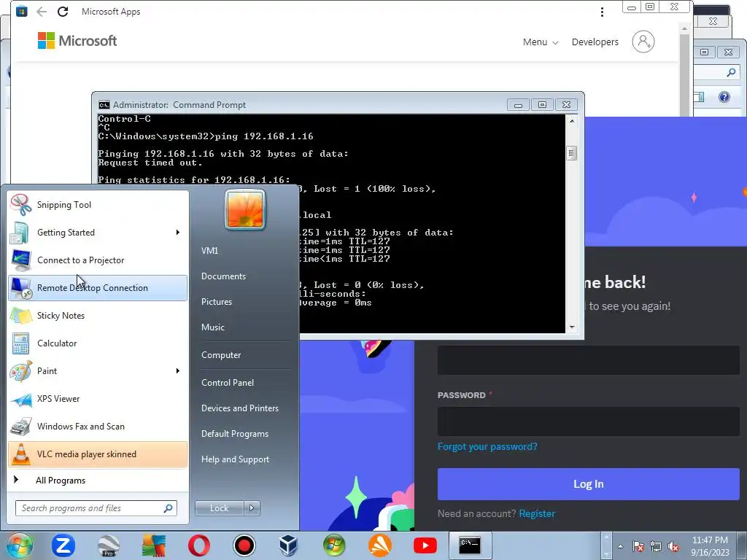Image resolution: width=747 pixels, height=560 pixels.
Task: Launch Opera browser from taskbar
Action: (198, 545)
